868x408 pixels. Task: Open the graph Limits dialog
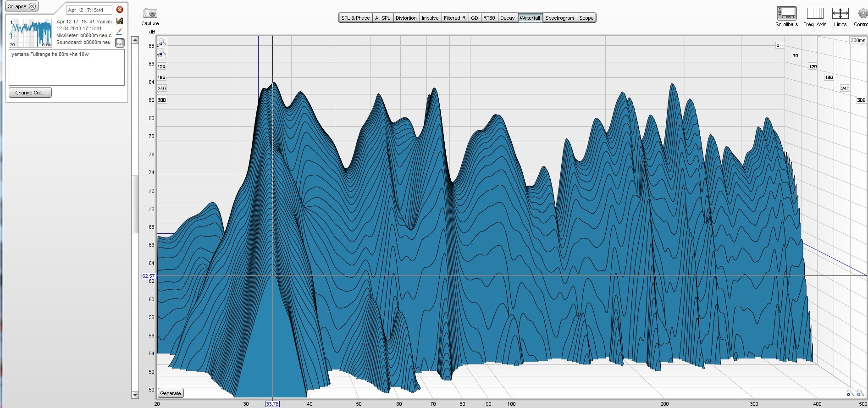tap(840, 13)
